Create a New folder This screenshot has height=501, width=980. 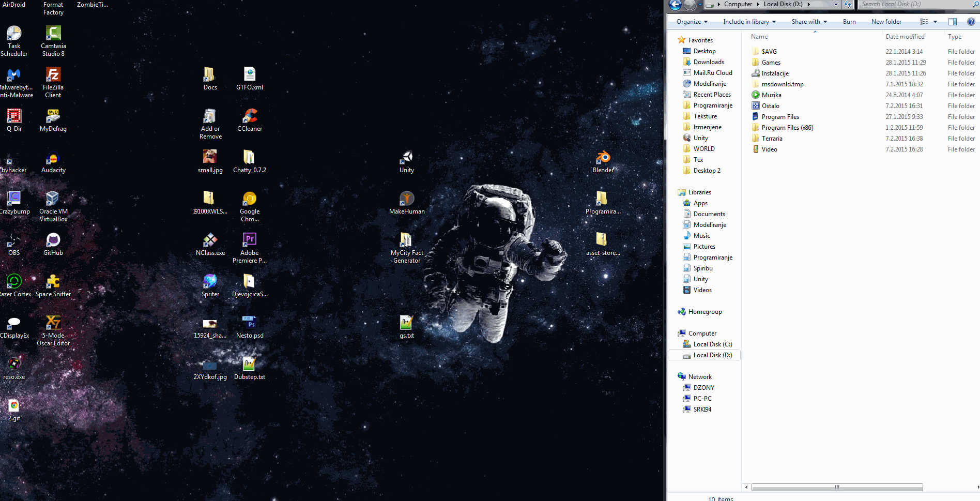pyautogui.click(x=886, y=22)
